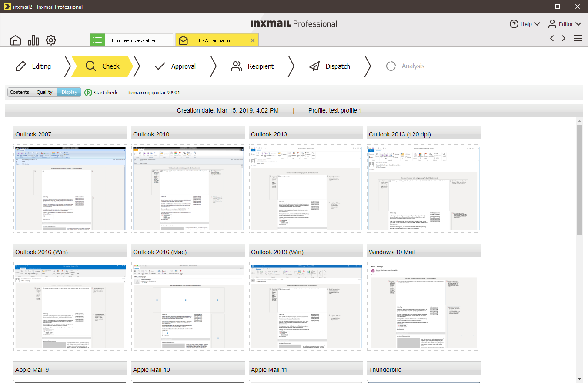Go to the Dispatch workflow step
Viewport: 588px width, 388px height.
[x=330, y=66]
